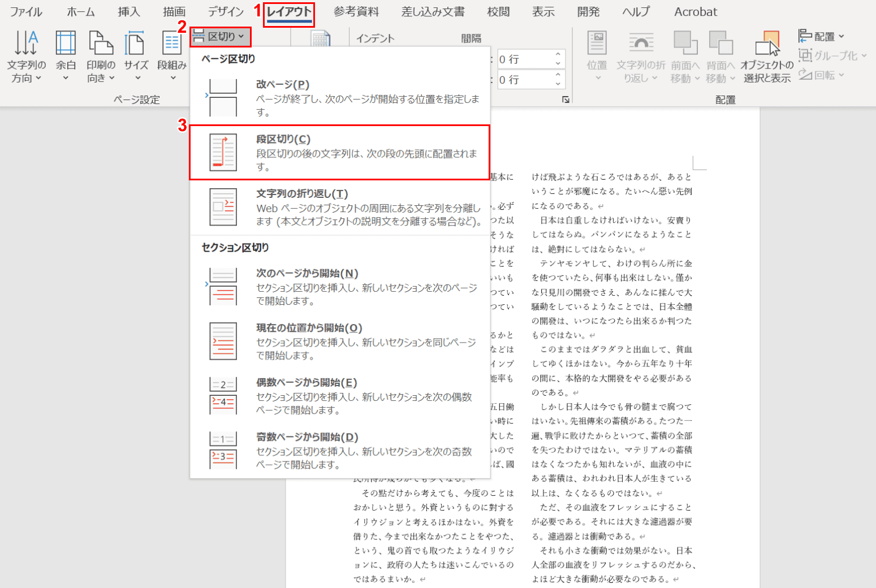Click the 文字列の折り返し break icon

(223, 207)
